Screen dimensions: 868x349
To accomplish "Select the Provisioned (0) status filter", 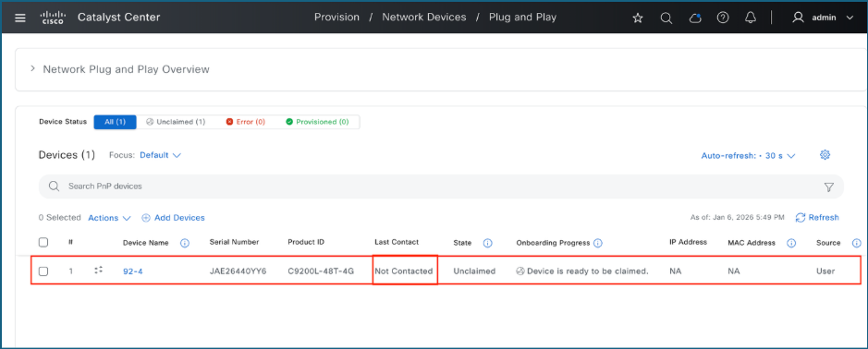I will (317, 122).
